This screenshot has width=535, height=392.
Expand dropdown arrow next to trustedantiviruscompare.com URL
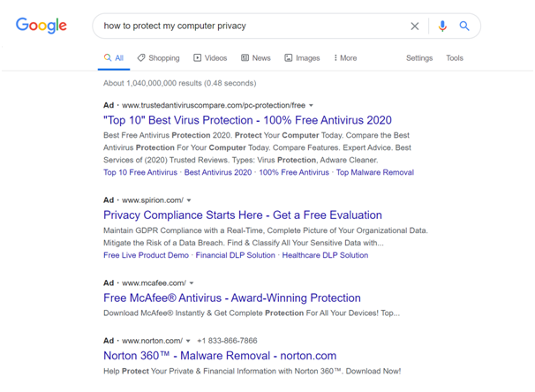click(311, 105)
